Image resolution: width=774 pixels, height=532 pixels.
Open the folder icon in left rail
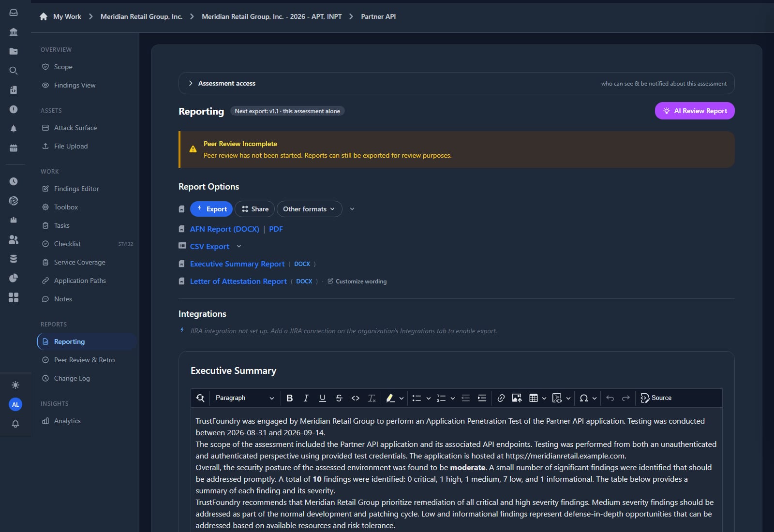[x=14, y=51]
